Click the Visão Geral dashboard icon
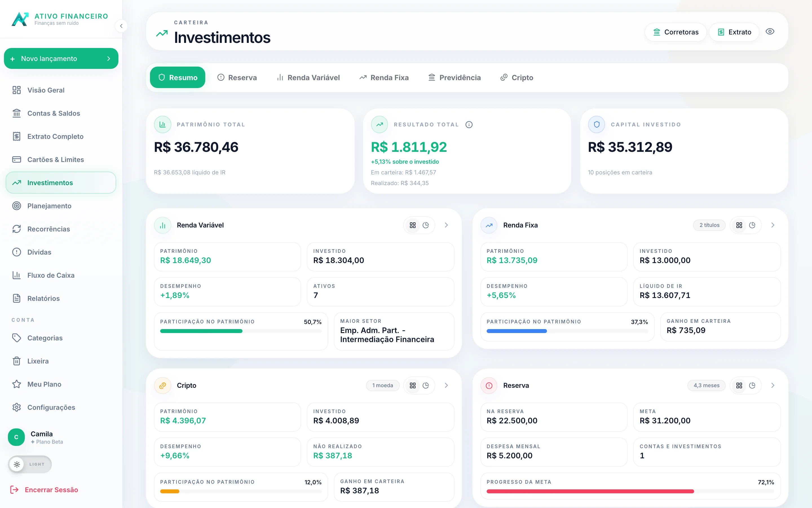Image resolution: width=812 pixels, height=508 pixels. [x=16, y=90]
